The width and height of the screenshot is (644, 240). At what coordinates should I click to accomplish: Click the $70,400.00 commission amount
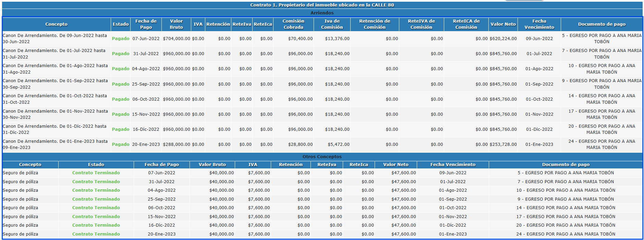pyautogui.click(x=300, y=39)
